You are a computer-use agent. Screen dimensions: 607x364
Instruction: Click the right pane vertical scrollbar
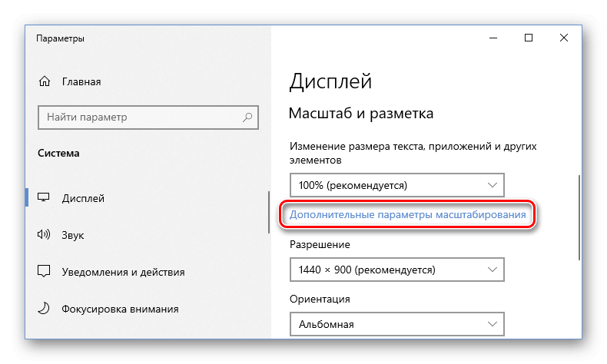coord(579,217)
